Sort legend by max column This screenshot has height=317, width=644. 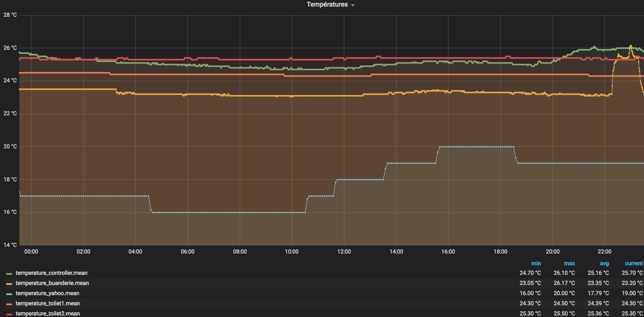click(x=569, y=263)
